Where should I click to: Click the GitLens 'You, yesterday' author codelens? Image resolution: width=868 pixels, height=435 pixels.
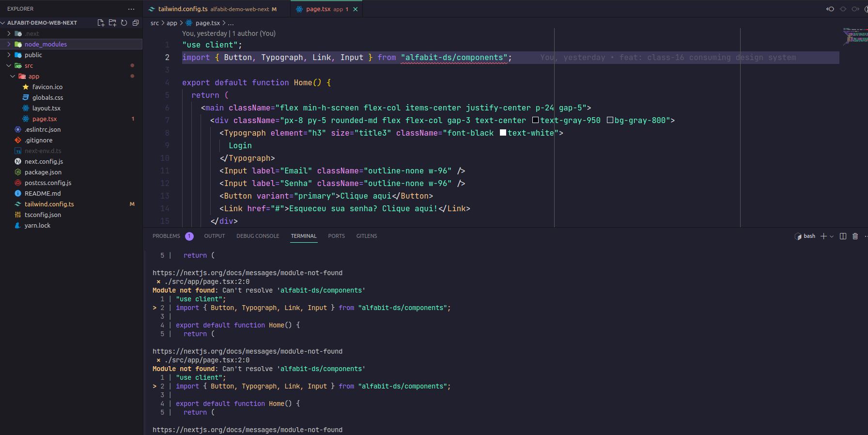pos(229,33)
